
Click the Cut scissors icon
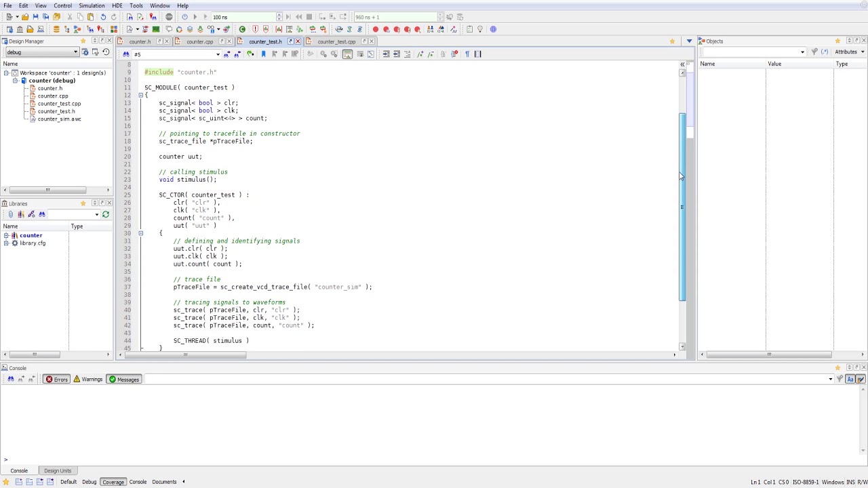point(69,17)
